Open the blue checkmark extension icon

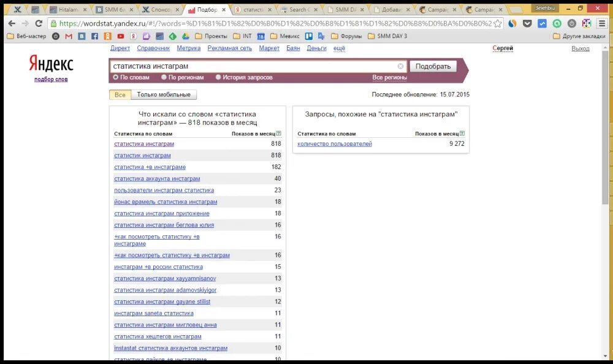pos(542,24)
